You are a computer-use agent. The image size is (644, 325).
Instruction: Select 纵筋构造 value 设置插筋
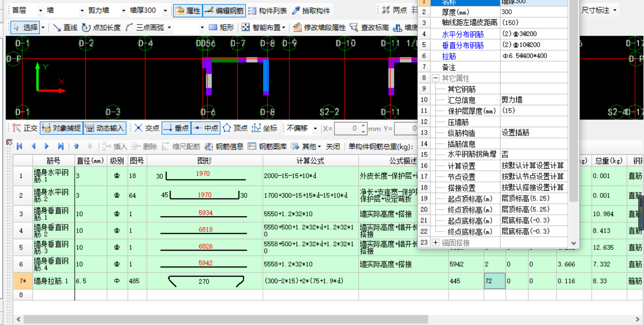pos(534,133)
